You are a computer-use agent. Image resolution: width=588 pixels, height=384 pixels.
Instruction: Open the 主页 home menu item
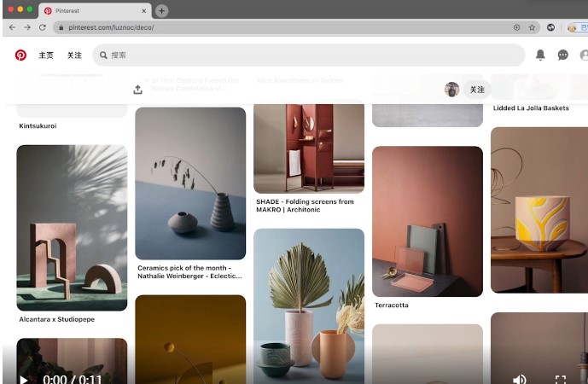(x=46, y=55)
